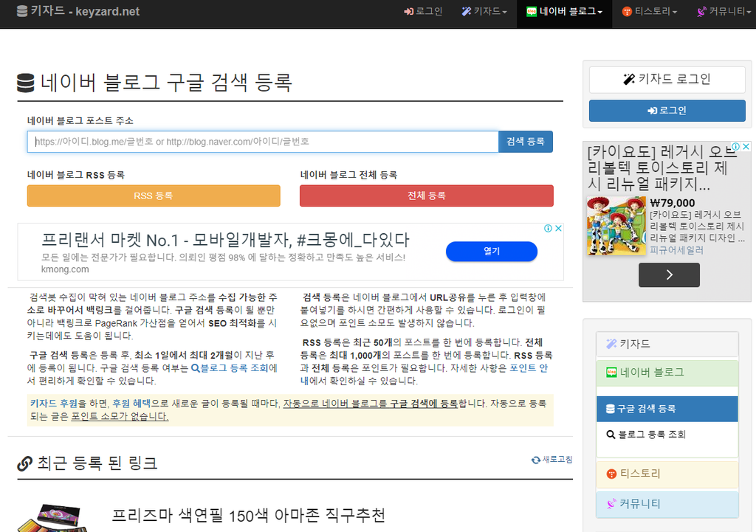Image resolution: width=756 pixels, height=532 pixels.
Task: Close the kmong banner ad
Action: point(558,229)
